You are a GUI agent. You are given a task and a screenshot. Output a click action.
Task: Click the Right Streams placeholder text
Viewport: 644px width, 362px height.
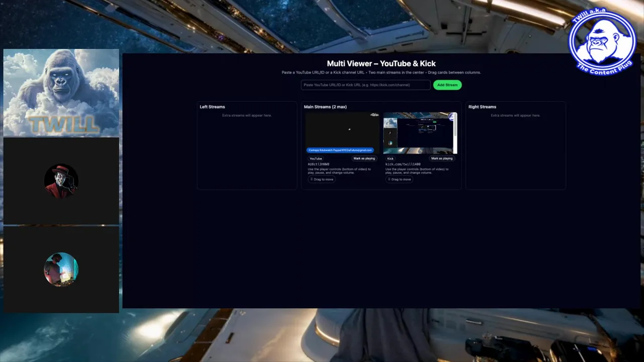pos(515,116)
